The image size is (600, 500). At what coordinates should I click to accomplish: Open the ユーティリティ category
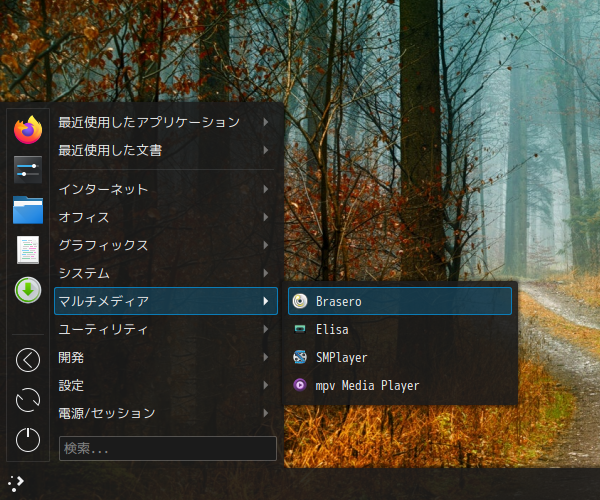point(166,329)
